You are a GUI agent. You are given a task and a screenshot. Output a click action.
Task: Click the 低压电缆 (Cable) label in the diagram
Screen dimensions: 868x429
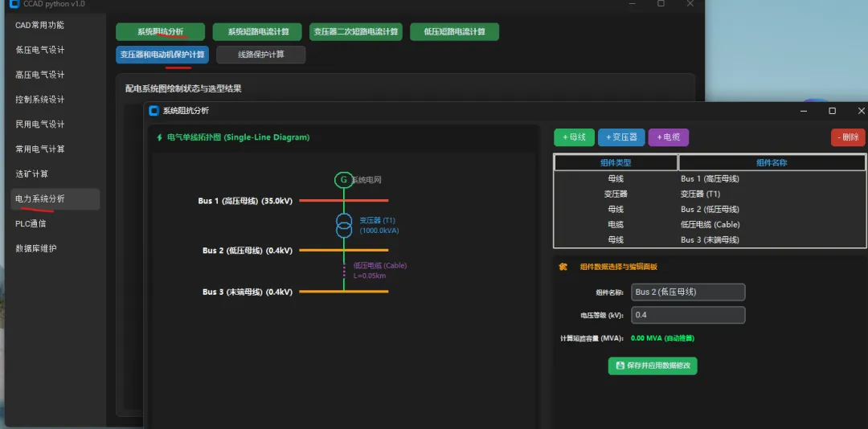[379, 266]
